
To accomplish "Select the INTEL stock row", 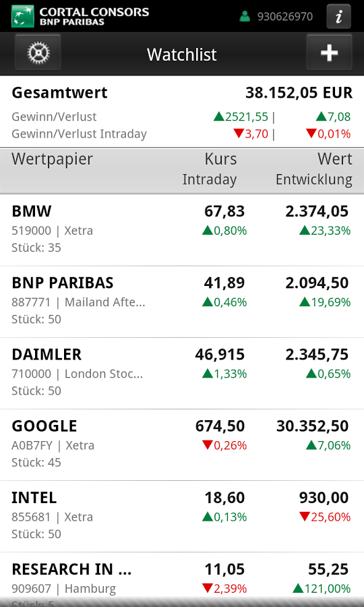I will coord(182,517).
